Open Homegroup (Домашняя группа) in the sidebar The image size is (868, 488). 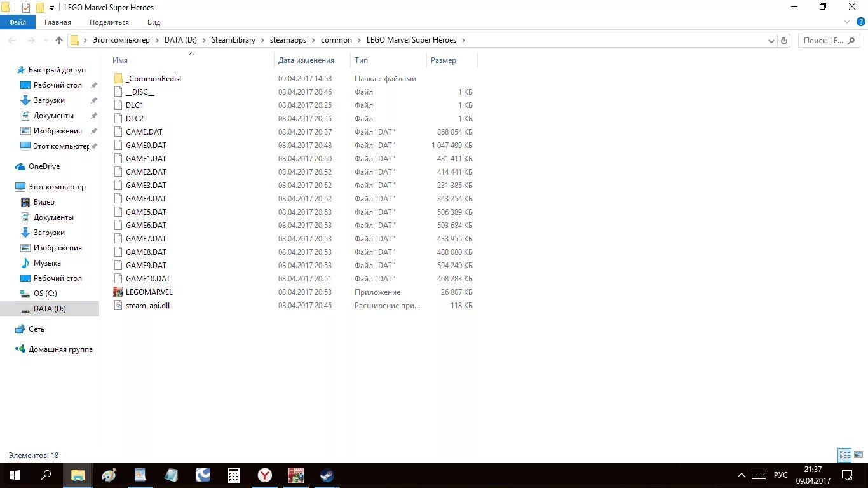click(60, 349)
